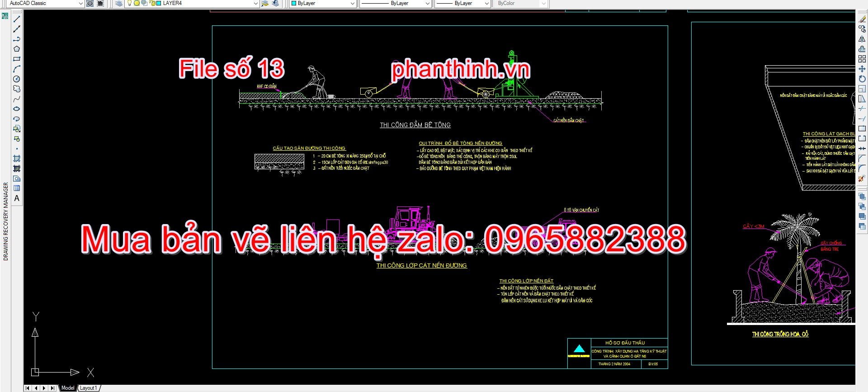This screenshot has height=392, width=868.
Task: Open the ByLayer linetype dropdown
Action: pos(427,3)
